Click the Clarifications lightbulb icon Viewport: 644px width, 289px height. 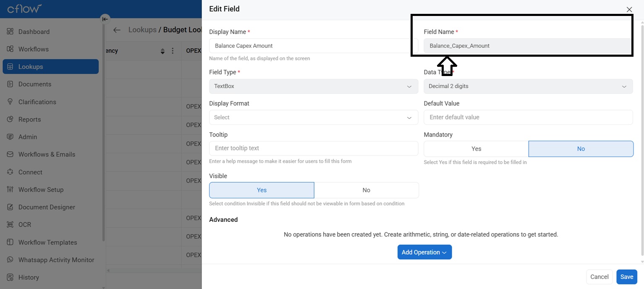(x=10, y=102)
